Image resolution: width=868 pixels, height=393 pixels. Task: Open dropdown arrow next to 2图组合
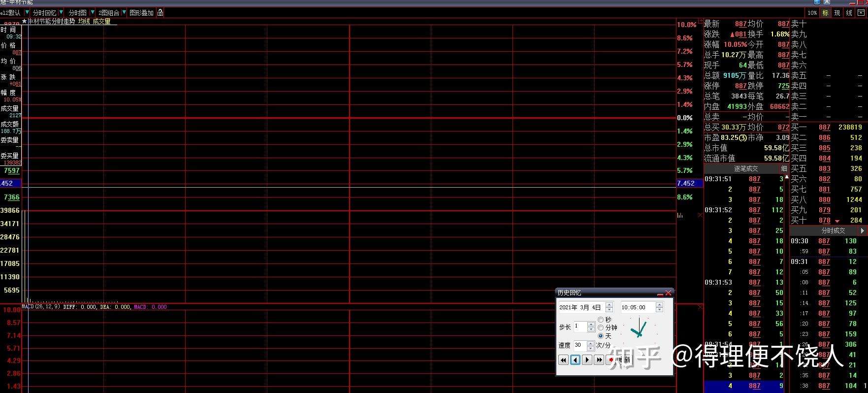click(124, 12)
